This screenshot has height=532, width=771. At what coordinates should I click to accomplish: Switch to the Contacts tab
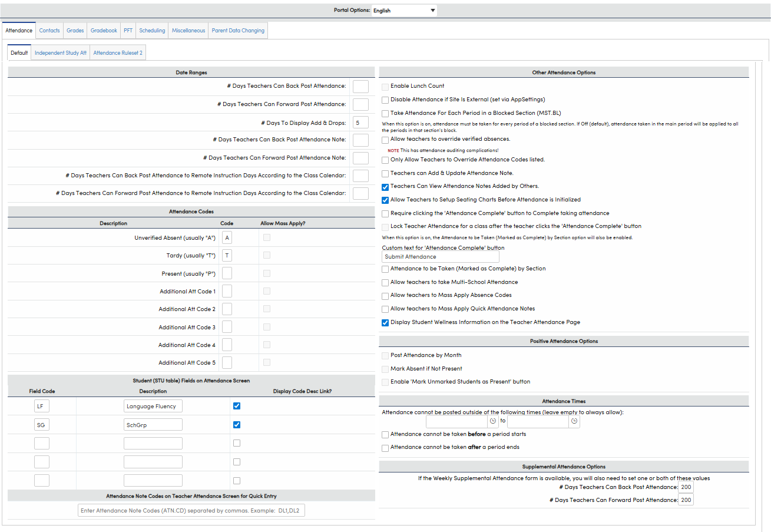tap(49, 31)
